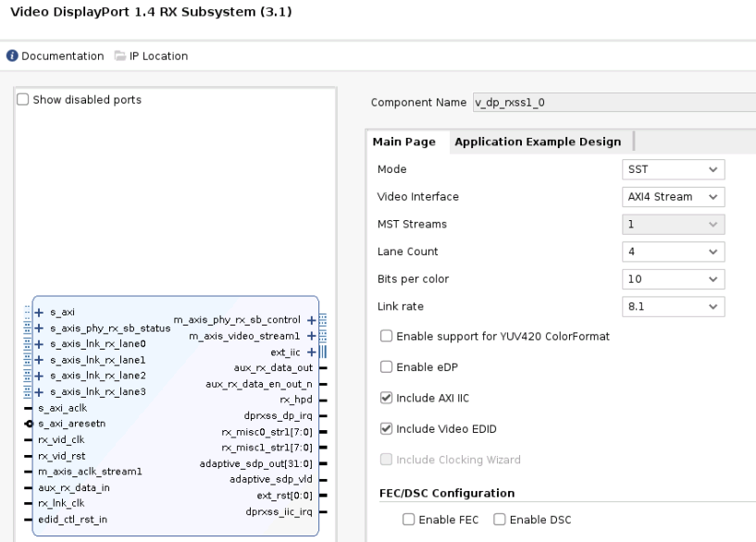Image resolution: width=756 pixels, height=542 pixels.
Task: Open the MST Streams dropdown
Action: click(x=673, y=225)
